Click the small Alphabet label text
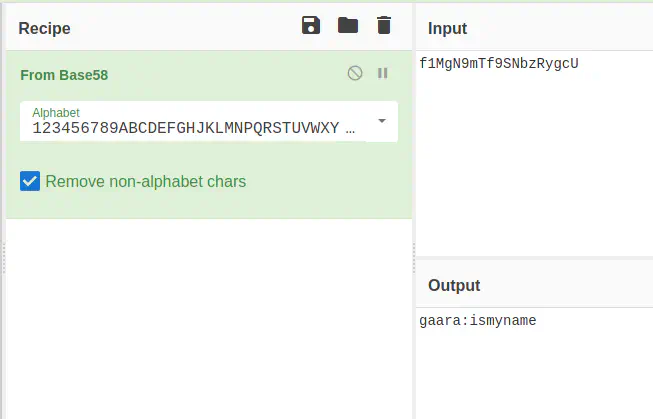This screenshot has height=419, width=653. point(56,113)
